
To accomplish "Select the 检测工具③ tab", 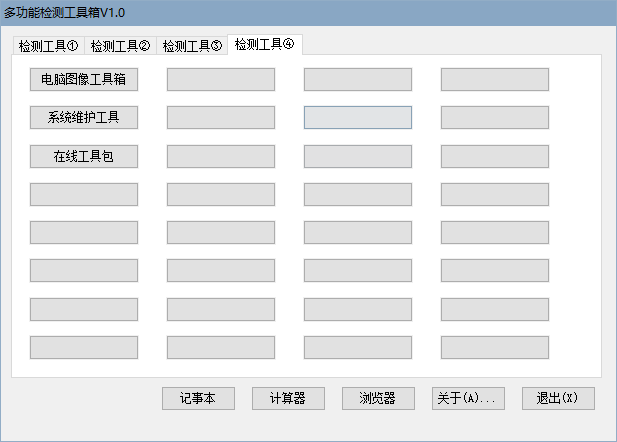I will point(192,46).
